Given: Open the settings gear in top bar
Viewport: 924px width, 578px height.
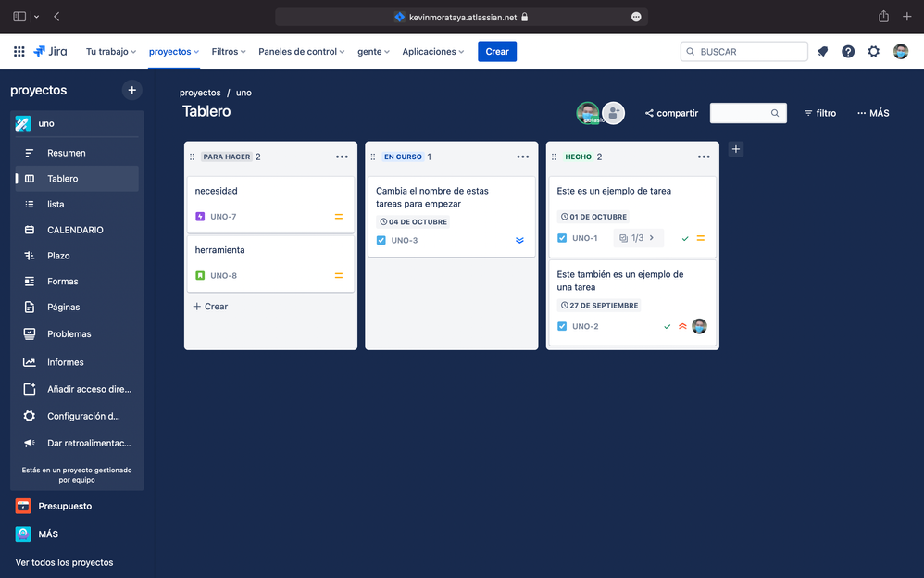Looking at the screenshot, I should (874, 51).
